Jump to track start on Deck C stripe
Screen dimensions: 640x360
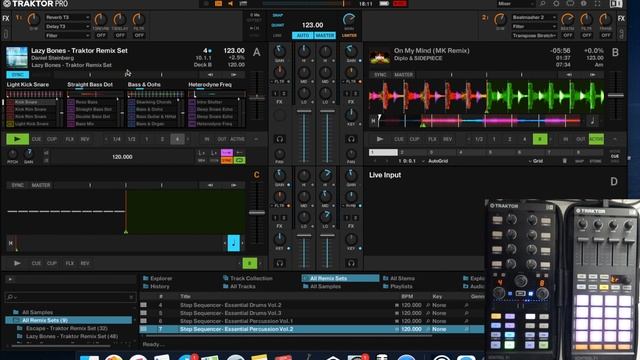pyautogui.click(x=11, y=243)
